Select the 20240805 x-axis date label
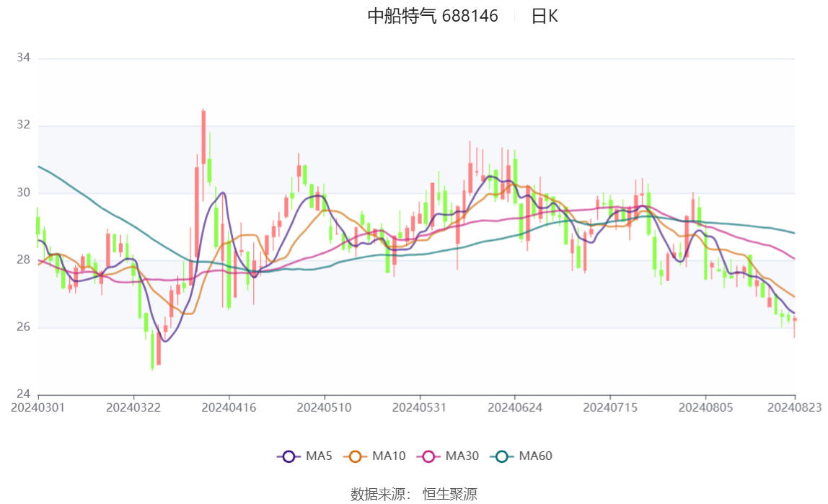This screenshot has height=504, width=828. pyautogui.click(x=705, y=407)
